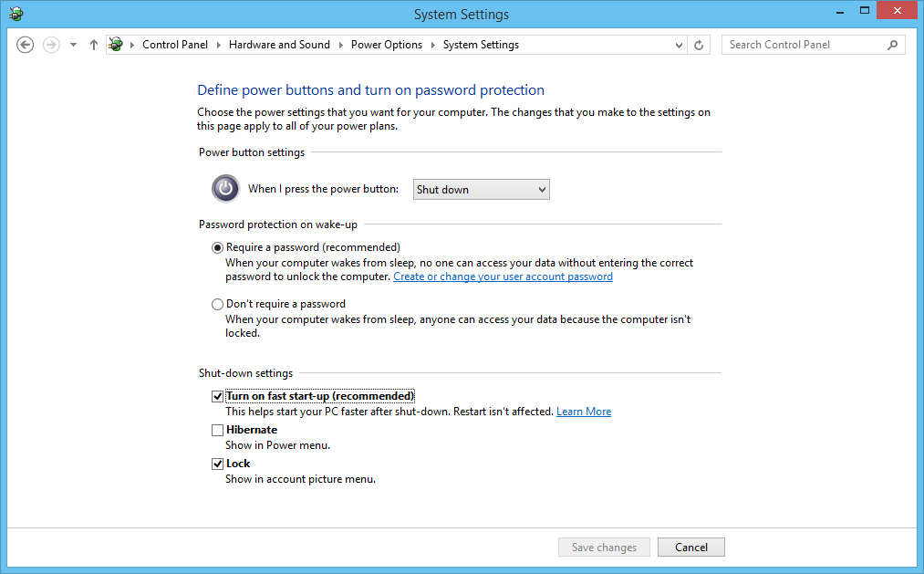The image size is (924, 574).
Task: Click the Back navigation arrow
Action: point(25,44)
